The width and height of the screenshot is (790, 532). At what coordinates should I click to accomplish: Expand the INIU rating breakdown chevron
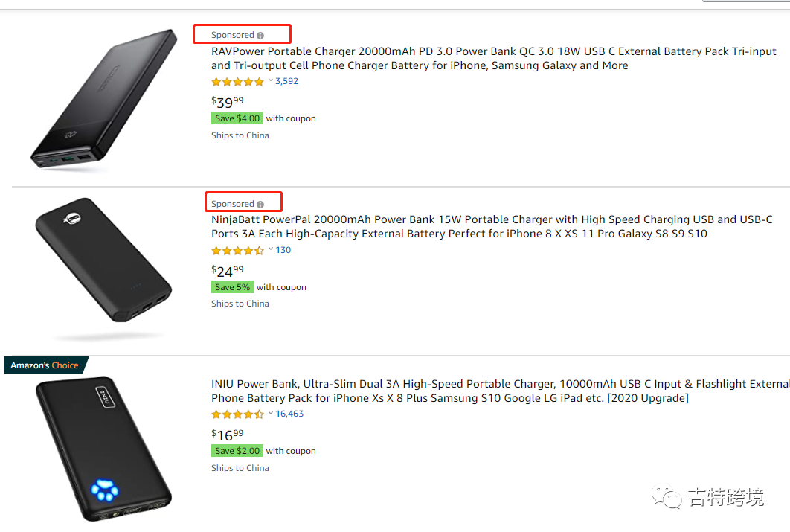click(x=270, y=414)
